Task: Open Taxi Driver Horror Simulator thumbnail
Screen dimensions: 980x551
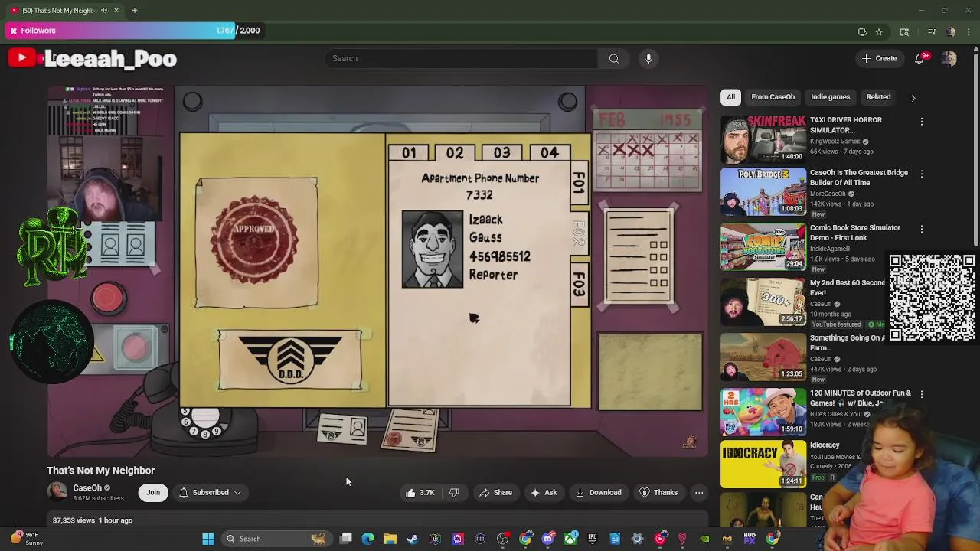Action: (763, 139)
